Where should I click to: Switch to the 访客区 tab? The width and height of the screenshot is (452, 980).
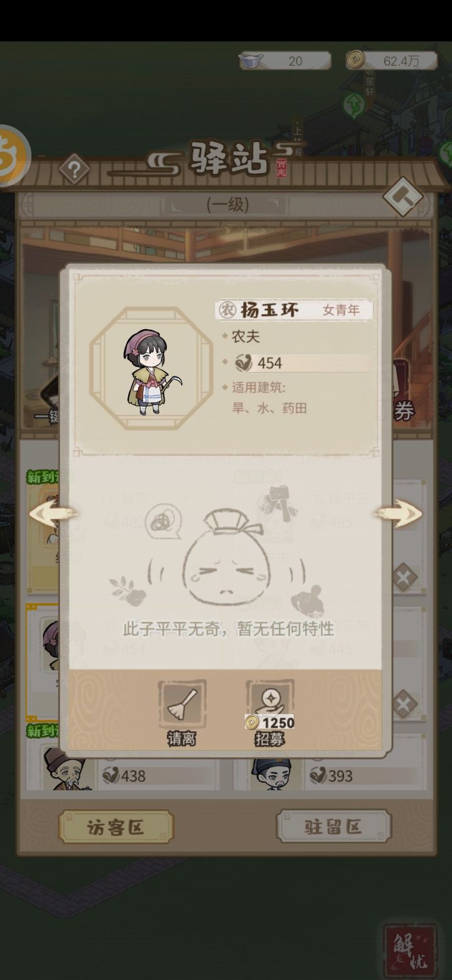[x=116, y=827]
